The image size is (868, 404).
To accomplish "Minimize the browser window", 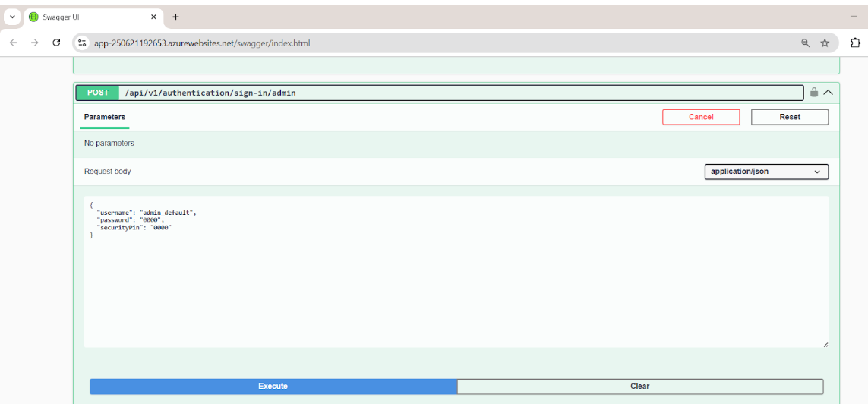I will pyautogui.click(x=853, y=17).
